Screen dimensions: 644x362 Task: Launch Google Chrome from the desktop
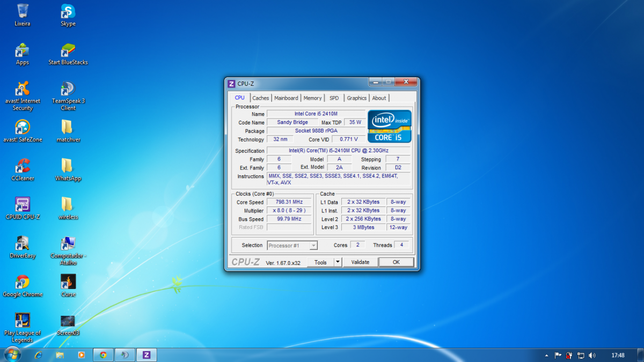(x=23, y=285)
